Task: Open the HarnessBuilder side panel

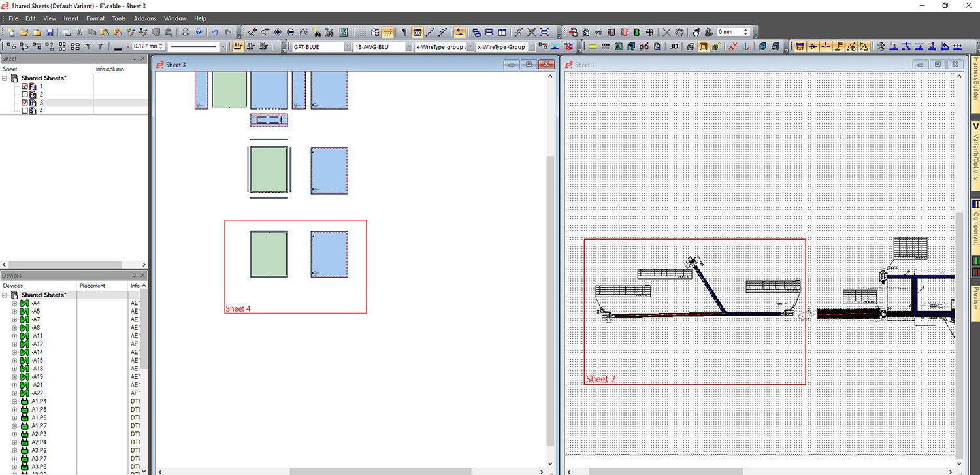Action: 975,85
